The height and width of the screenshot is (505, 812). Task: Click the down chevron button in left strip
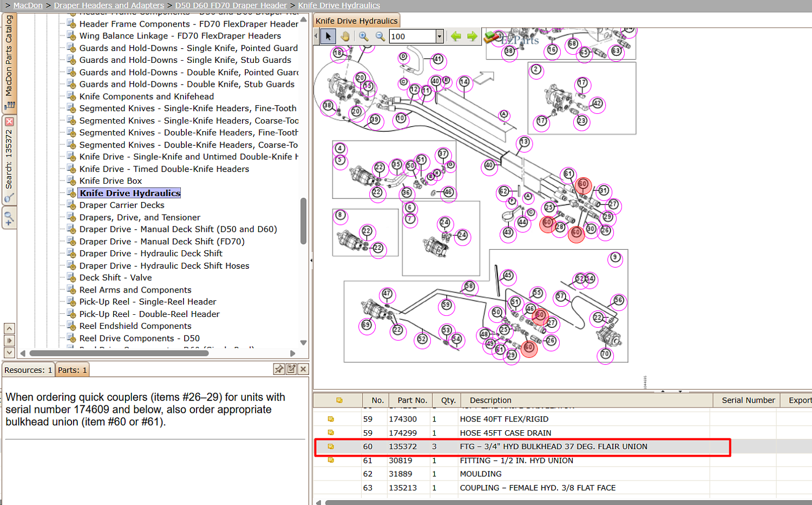coord(9,352)
